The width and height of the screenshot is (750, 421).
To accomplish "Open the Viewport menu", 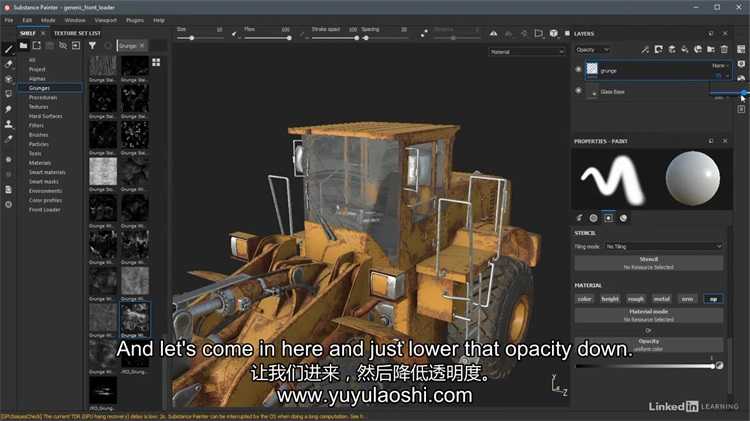I will (105, 20).
